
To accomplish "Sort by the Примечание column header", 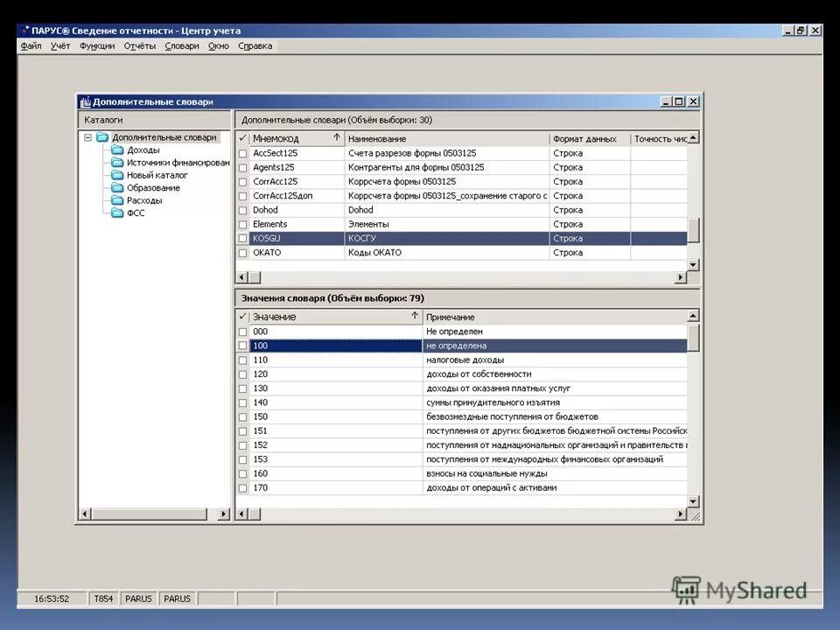I will pos(555,317).
